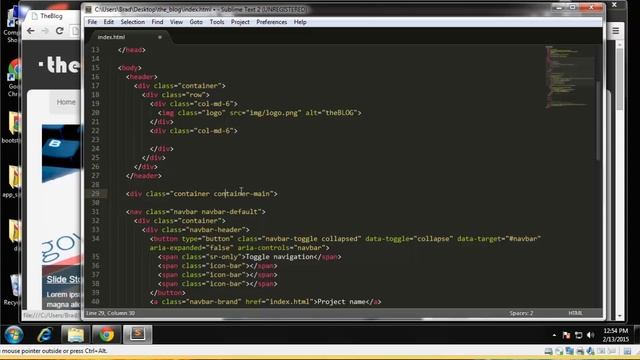Click the Chrome window scrollbar thumb
Viewport: 640px width, 360px height.
[x=620, y=78]
